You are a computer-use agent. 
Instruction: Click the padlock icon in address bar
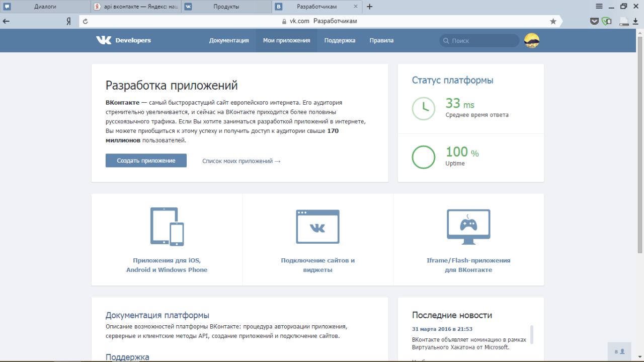click(x=284, y=21)
